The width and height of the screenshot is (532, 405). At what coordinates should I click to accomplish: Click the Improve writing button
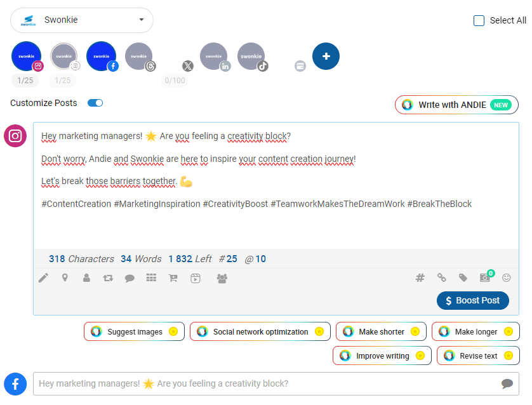tap(382, 355)
